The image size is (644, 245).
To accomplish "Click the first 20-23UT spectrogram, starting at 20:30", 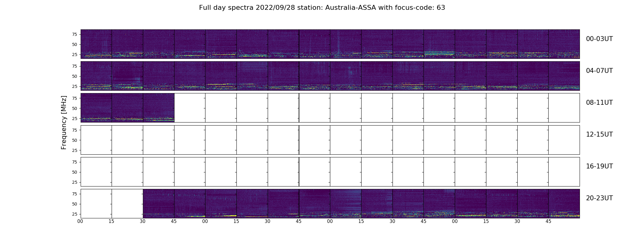I will tap(159, 203).
